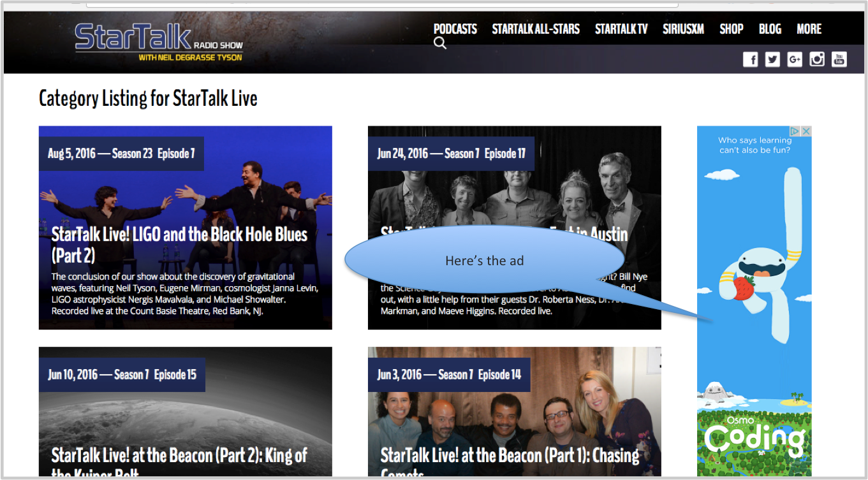The width and height of the screenshot is (868, 480).
Task: Open the Blog nav link
Action: coord(770,29)
